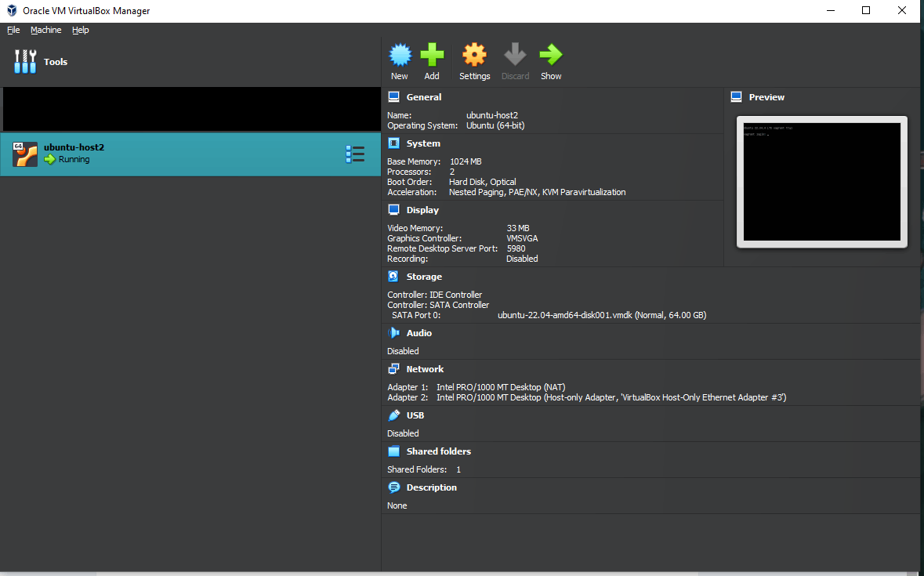The height and width of the screenshot is (576, 924).
Task: Open the General settings heading link
Action: tap(424, 97)
